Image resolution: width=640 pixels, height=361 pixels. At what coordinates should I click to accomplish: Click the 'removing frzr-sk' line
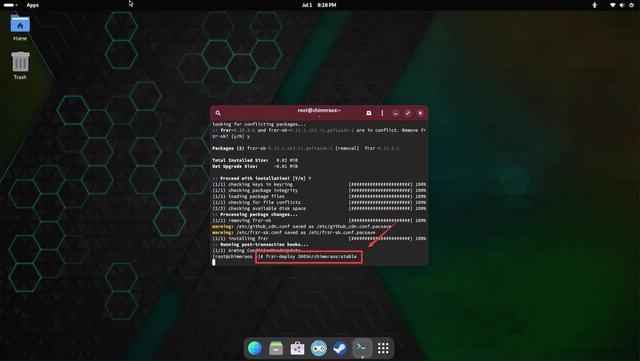[319, 221]
